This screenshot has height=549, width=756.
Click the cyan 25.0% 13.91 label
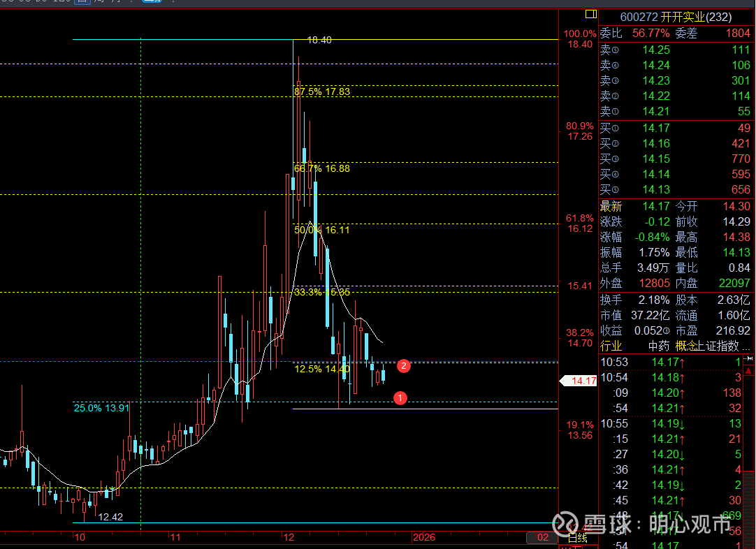(x=102, y=408)
